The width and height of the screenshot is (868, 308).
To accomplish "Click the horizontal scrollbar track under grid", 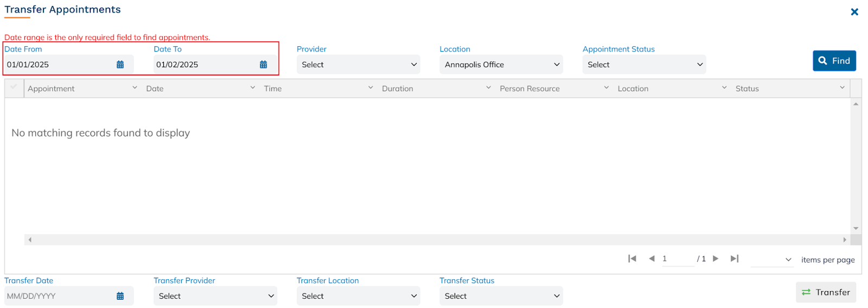I will coord(434,240).
